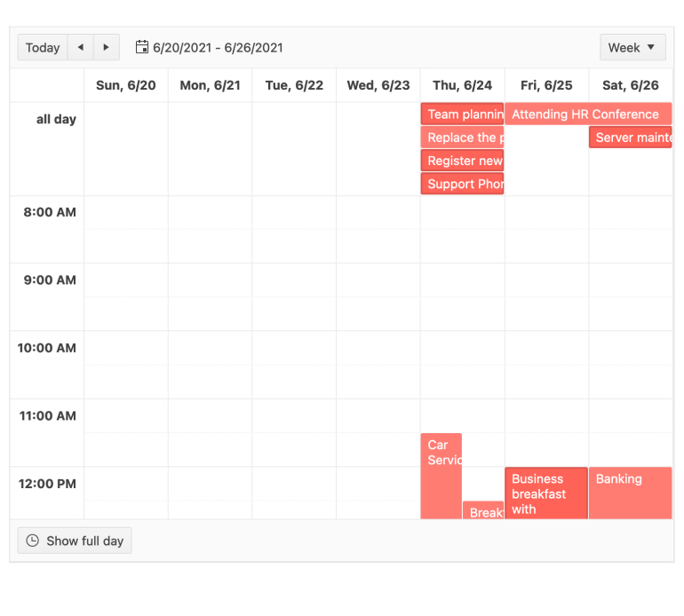
Task: Select the Sun, 6/20 column header
Action: [125, 85]
